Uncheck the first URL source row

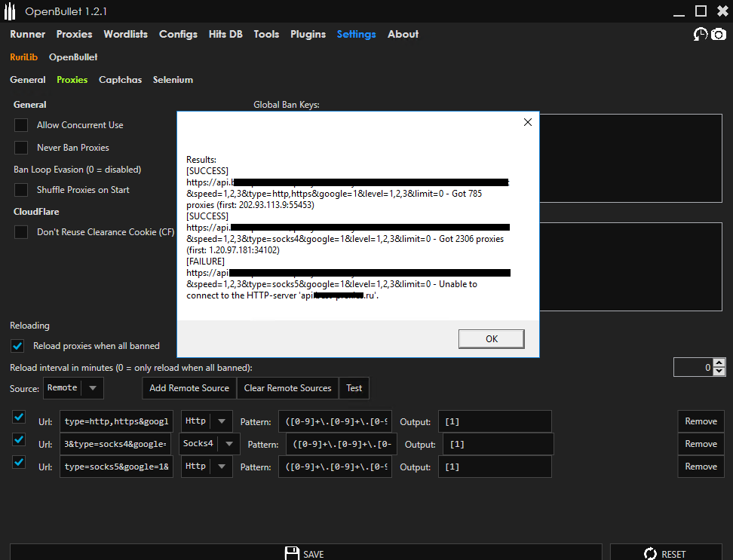pos(18,421)
